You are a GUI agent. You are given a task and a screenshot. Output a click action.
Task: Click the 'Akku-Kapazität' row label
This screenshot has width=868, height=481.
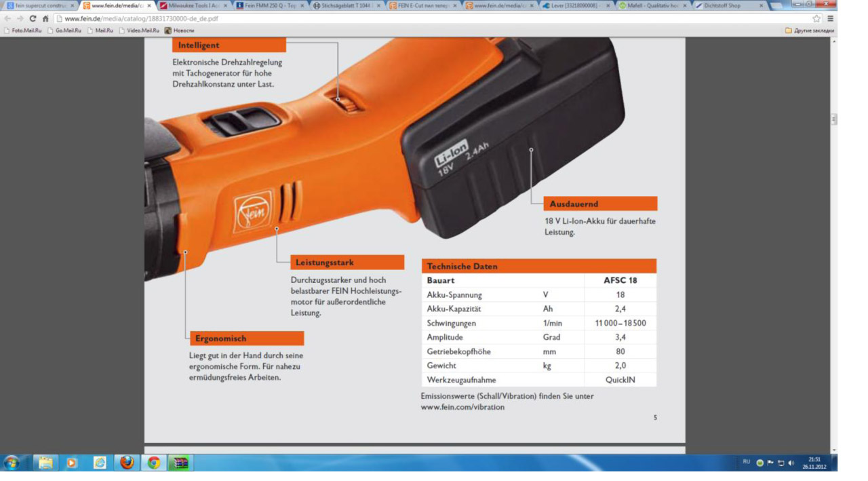pos(454,309)
